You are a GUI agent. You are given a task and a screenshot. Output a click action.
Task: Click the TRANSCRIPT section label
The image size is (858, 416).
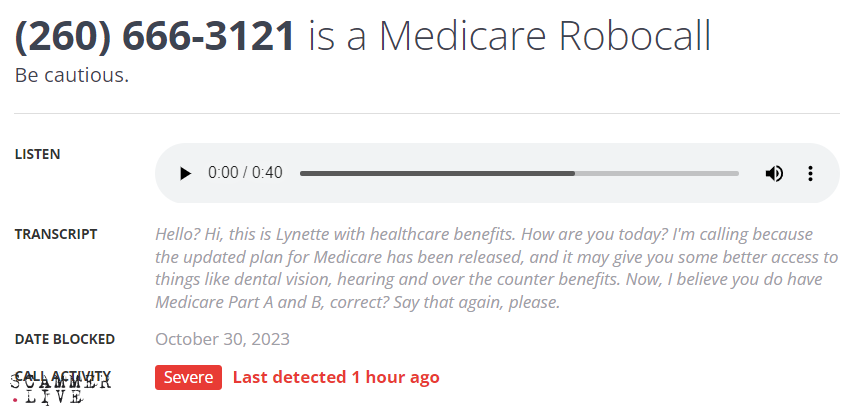click(56, 234)
